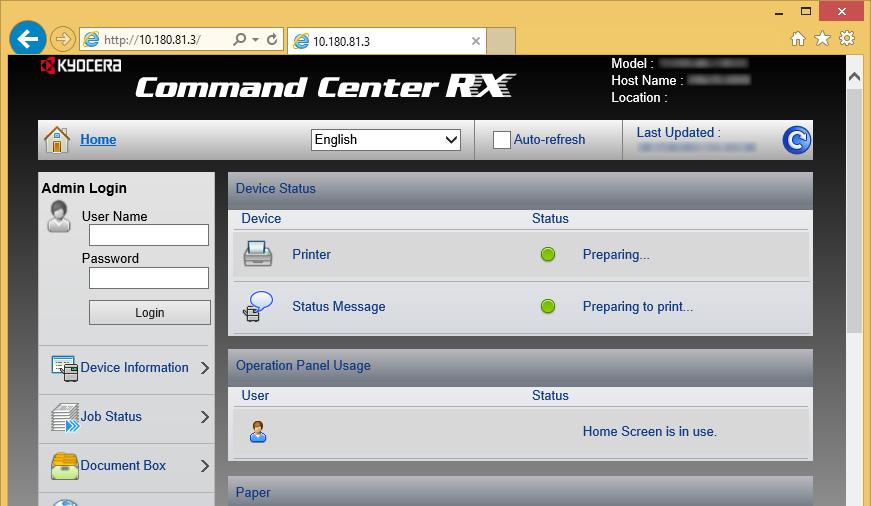This screenshot has width=871, height=506.
Task: Click the Status Message label
Action: [x=339, y=307]
